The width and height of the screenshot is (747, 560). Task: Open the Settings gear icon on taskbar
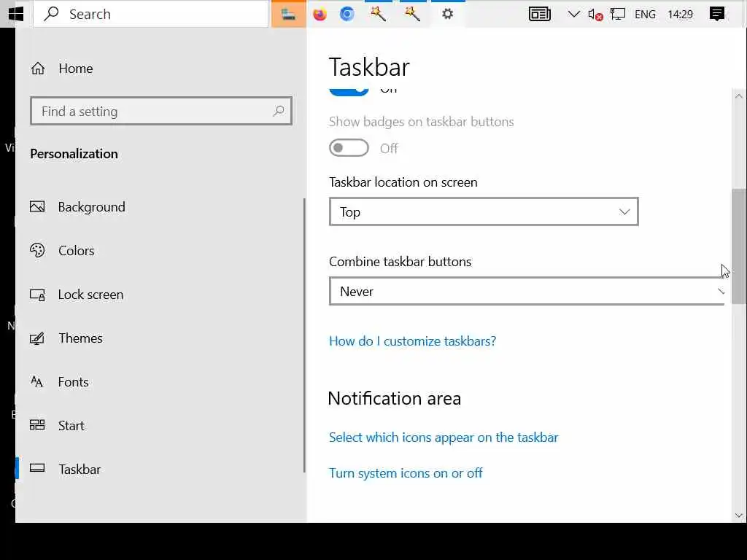coord(447,15)
